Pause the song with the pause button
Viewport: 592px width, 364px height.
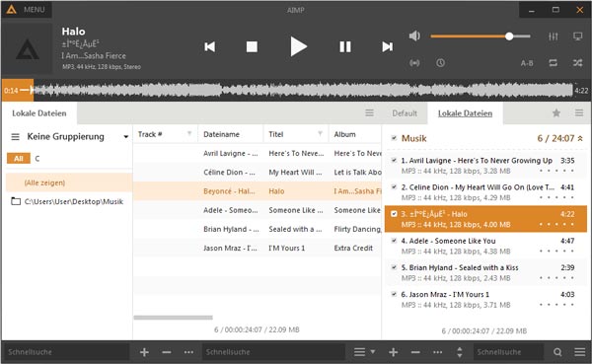coord(345,46)
